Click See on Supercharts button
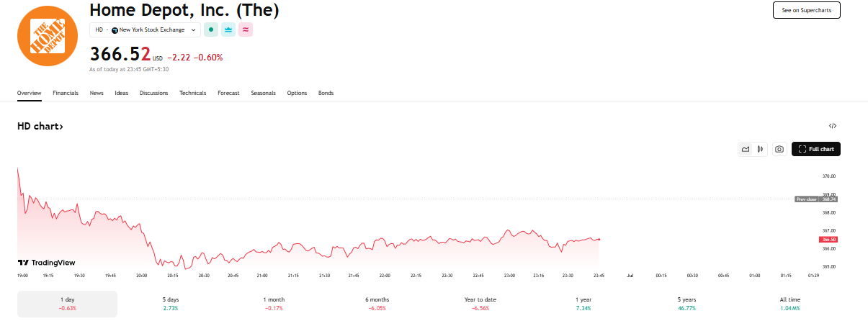This screenshot has width=868, height=321. (806, 10)
